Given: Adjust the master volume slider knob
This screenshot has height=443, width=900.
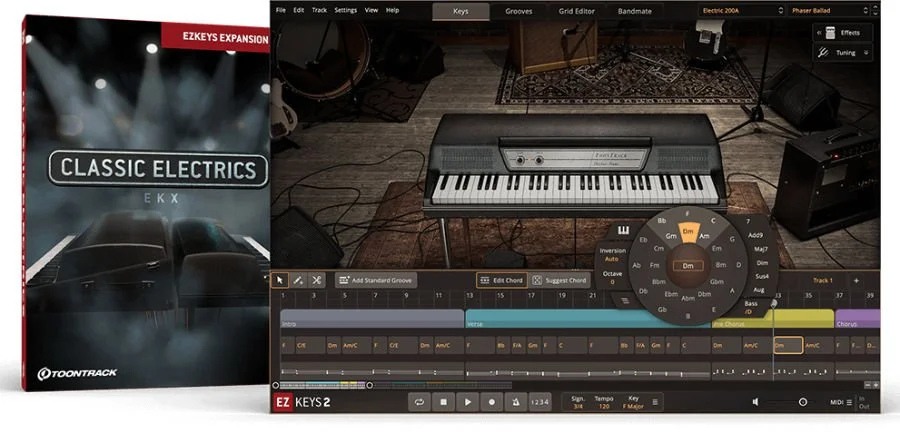Looking at the screenshot, I should (x=802, y=402).
